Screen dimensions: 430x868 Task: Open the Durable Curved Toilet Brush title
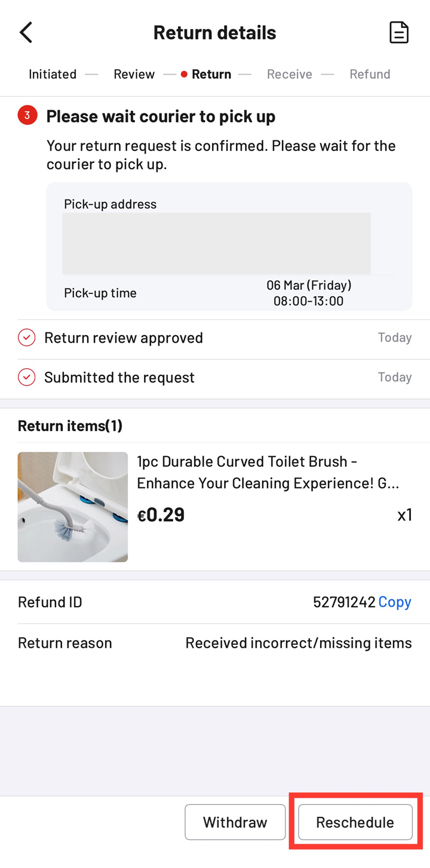pos(268,472)
